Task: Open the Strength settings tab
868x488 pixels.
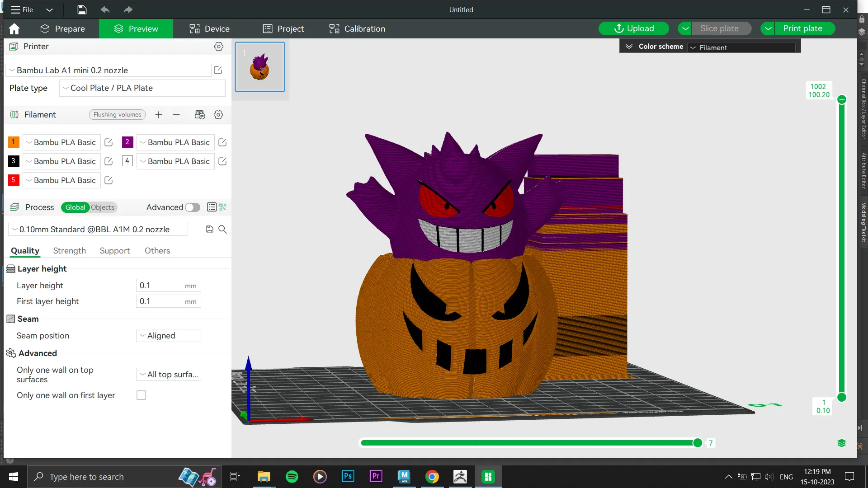Action: point(69,251)
